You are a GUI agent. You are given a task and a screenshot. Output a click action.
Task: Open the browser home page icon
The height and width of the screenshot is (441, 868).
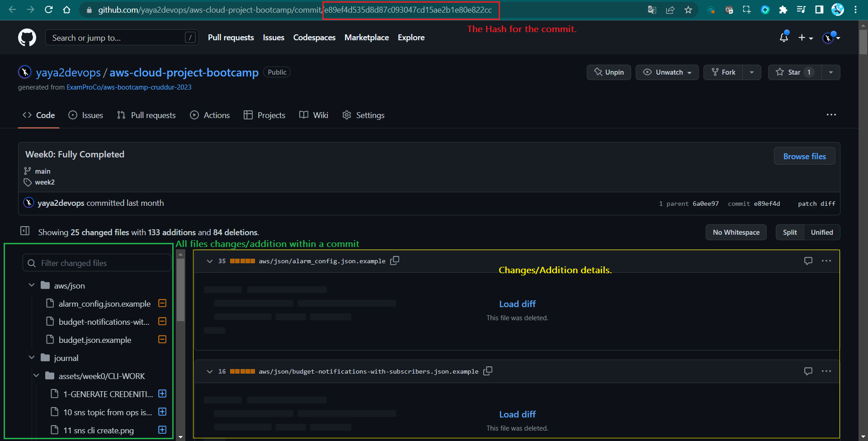click(66, 9)
